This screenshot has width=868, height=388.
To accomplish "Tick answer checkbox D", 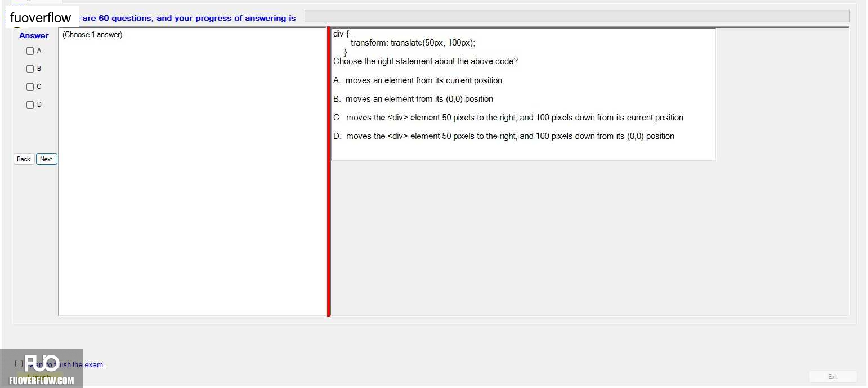I will click(30, 105).
